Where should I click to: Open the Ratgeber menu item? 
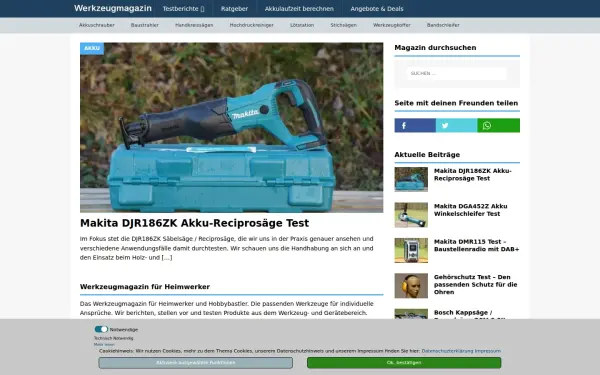coord(234,8)
